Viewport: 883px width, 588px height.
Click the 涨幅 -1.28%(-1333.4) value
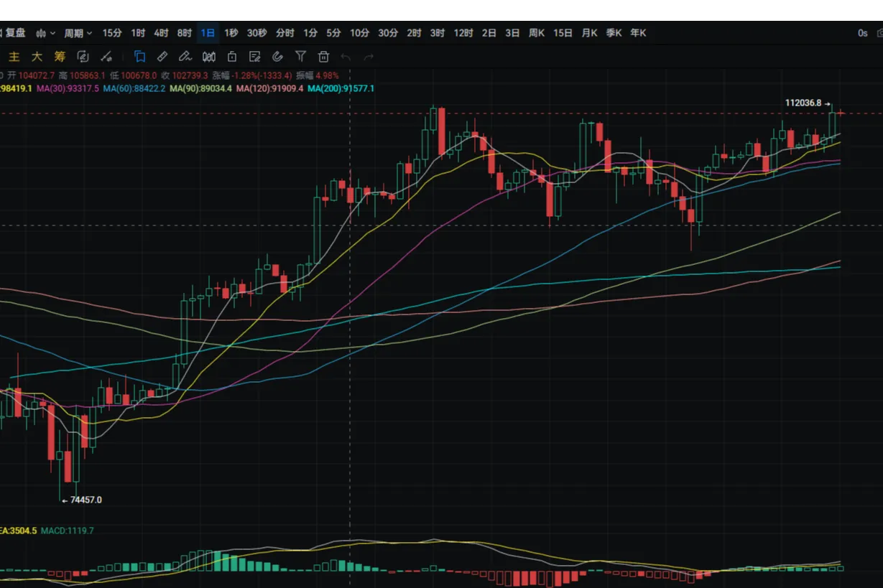click(252, 75)
